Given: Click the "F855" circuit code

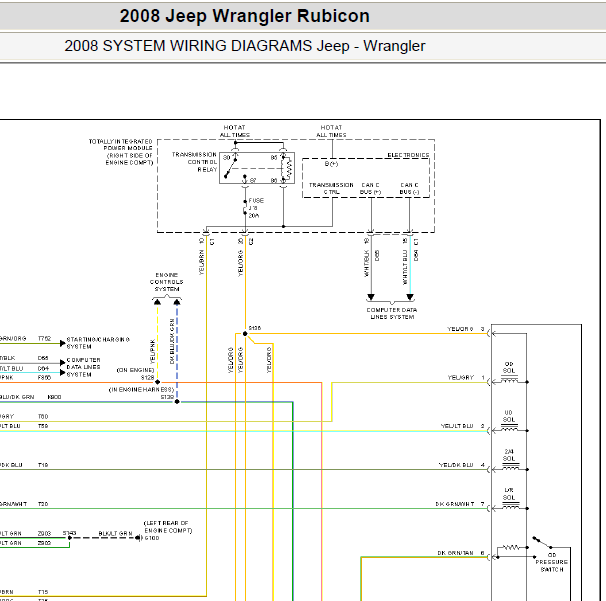Looking at the screenshot, I should pos(44,378).
